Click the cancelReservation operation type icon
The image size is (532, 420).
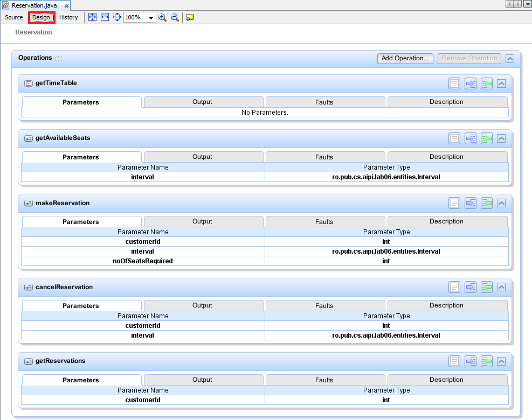pyautogui.click(x=29, y=287)
